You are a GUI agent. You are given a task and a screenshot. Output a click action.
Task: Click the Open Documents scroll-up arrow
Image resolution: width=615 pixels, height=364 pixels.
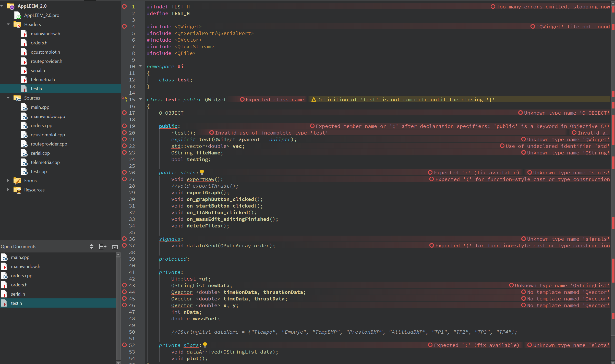point(118,254)
